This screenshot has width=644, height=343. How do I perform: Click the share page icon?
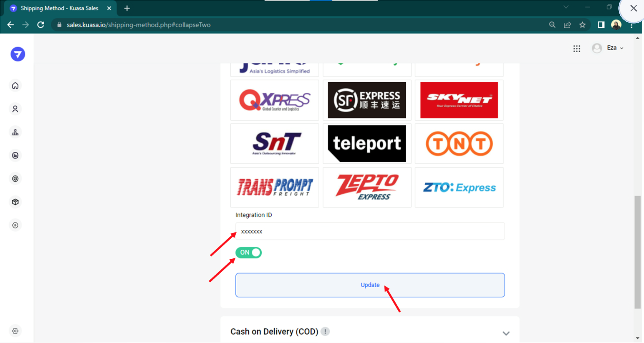[567, 25]
